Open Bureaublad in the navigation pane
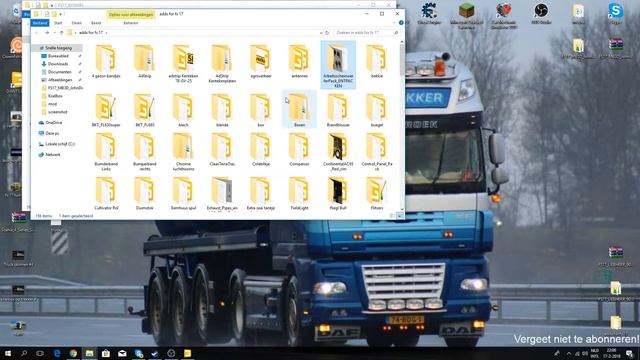640x360 pixels. pyautogui.click(x=58, y=56)
